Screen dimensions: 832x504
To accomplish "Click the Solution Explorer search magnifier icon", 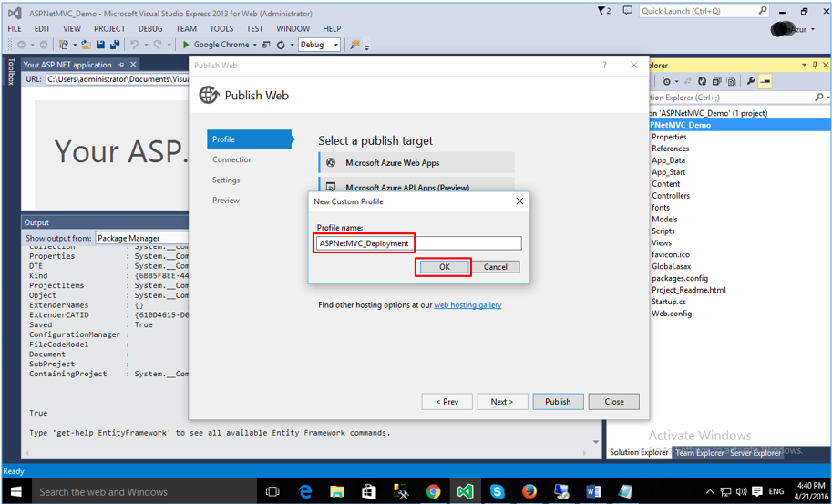I will pyautogui.click(x=818, y=98).
